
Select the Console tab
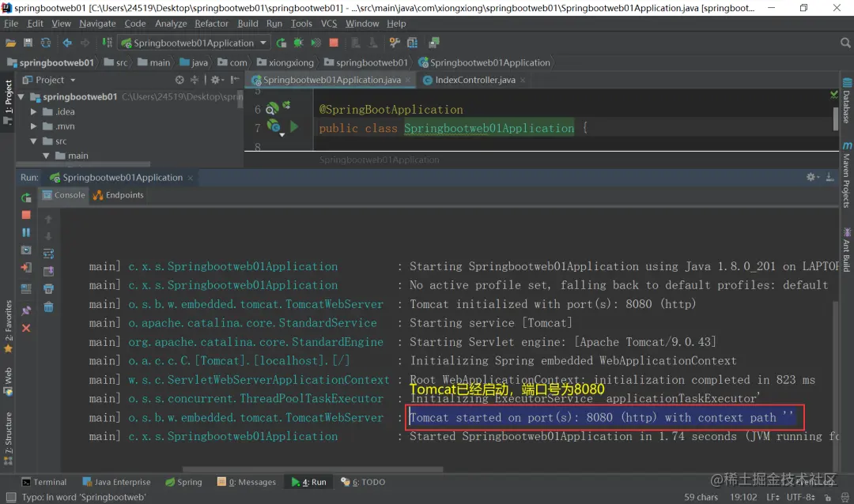[x=64, y=195]
